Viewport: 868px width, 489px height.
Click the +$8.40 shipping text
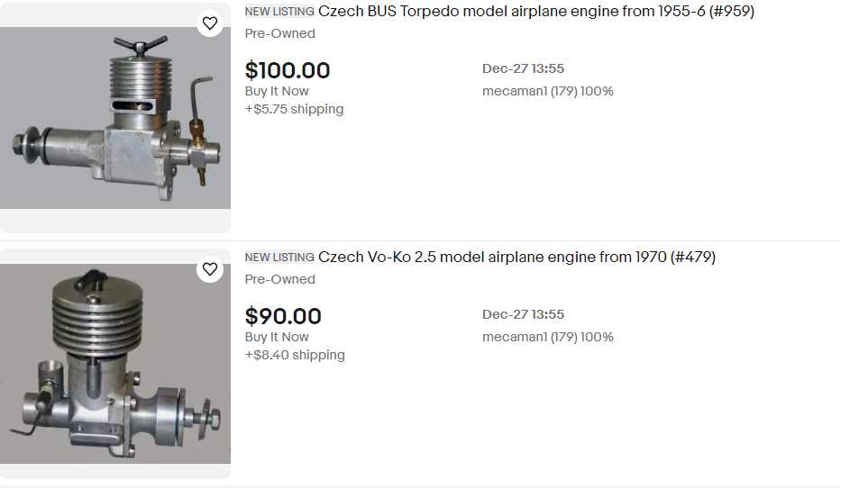(295, 355)
